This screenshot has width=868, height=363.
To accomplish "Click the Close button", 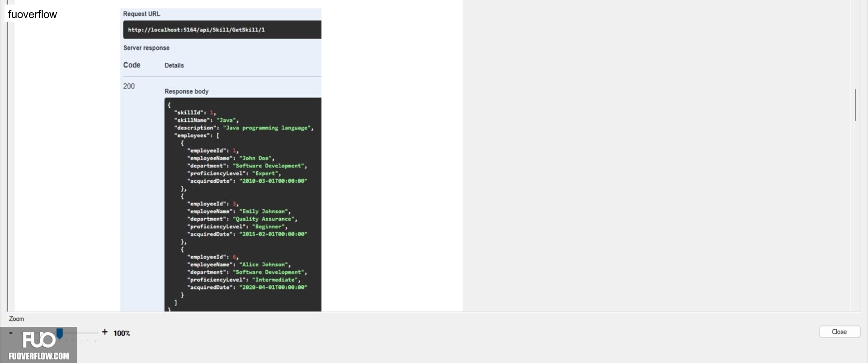I will [x=840, y=332].
